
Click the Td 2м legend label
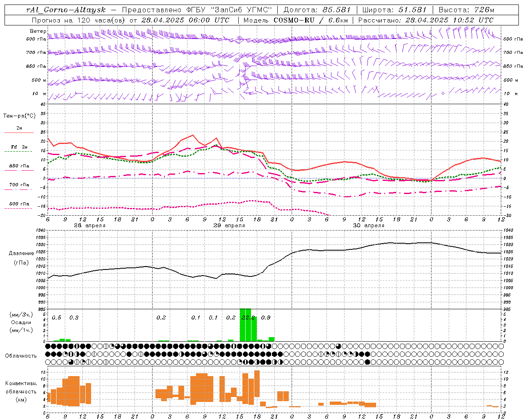pos(19,147)
